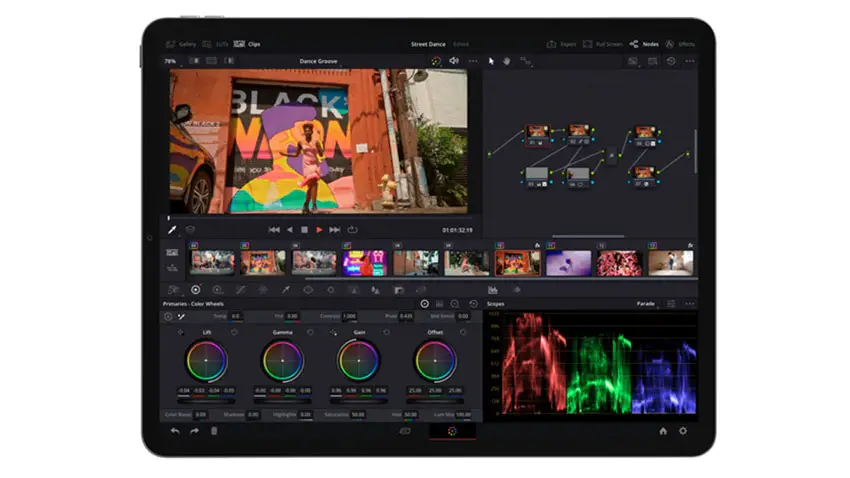
Task: Open the Parade scope type dropdown
Action: (x=647, y=304)
